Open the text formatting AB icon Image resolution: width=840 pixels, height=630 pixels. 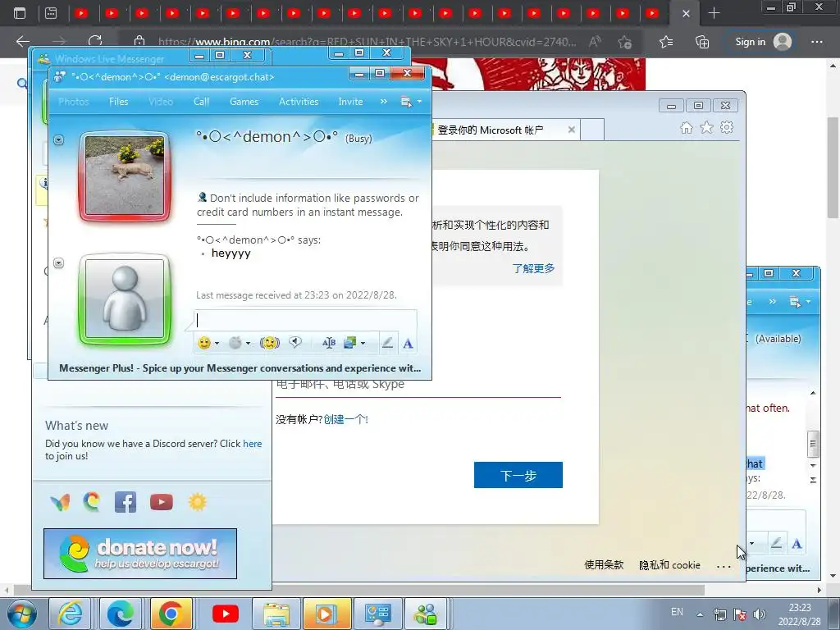329,343
